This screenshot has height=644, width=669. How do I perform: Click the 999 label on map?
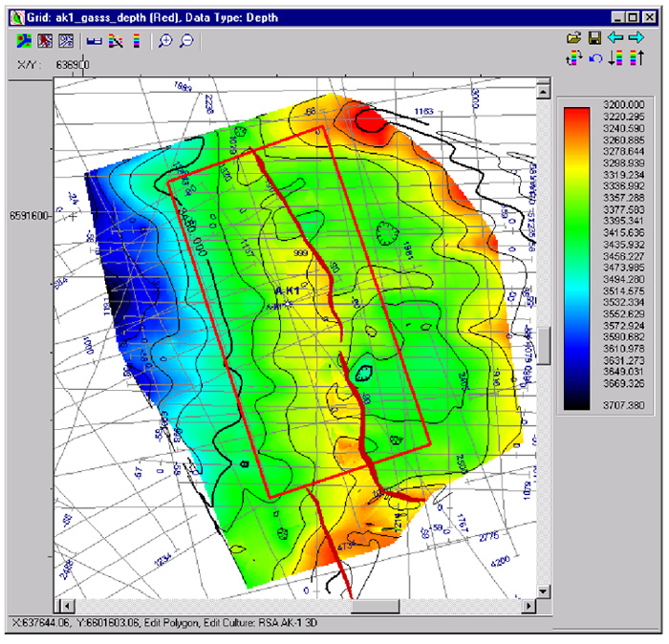click(x=300, y=253)
